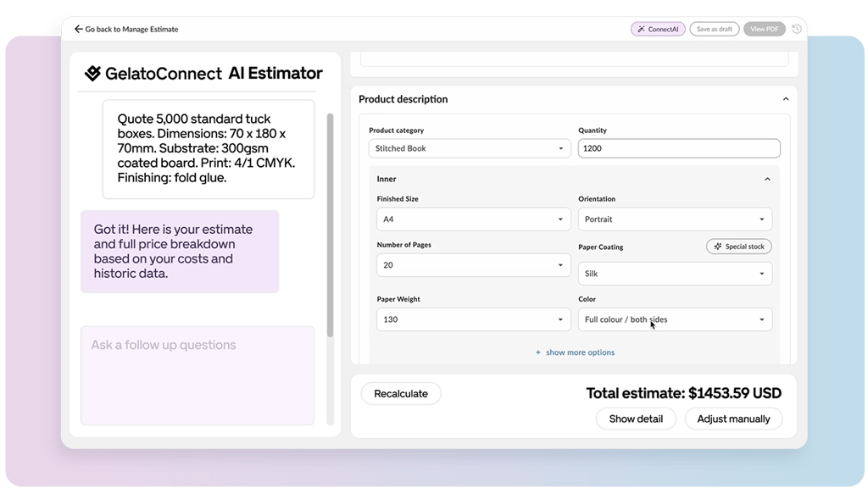Click the 'Got it!' estimate response message
The height and width of the screenshot is (488, 868).
coord(180,251)
